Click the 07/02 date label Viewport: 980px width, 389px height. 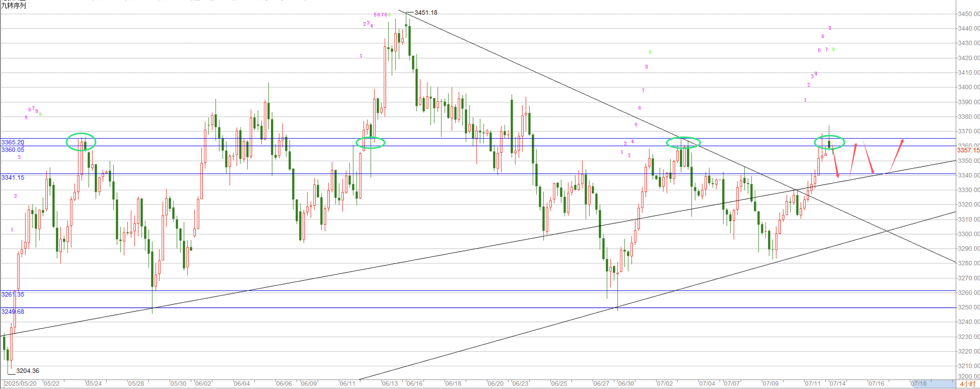click(665, 384)
